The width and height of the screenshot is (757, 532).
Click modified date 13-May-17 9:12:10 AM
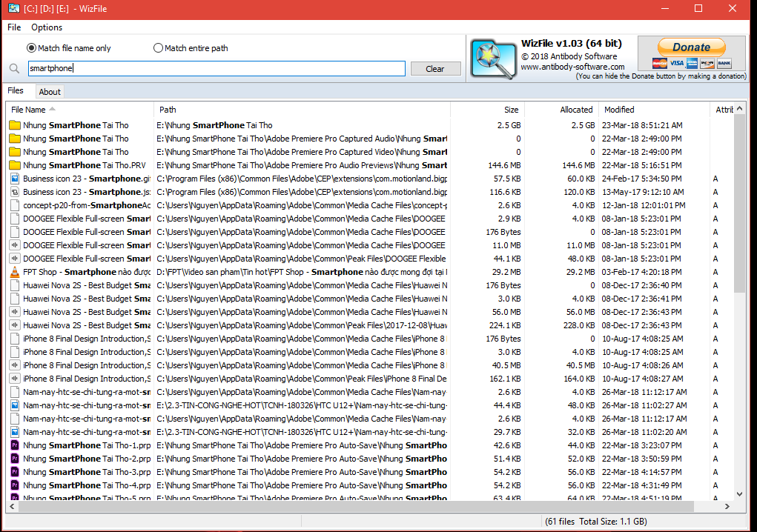point(643,192)
